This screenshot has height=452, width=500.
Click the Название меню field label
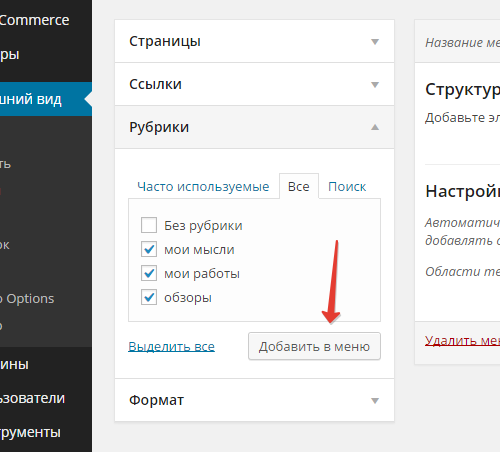tap(462, 43)
